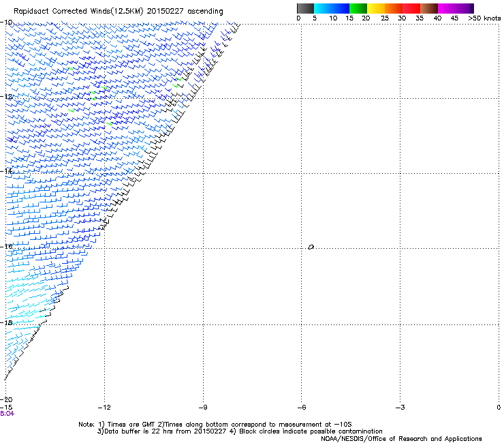Click the longitude label '-6'
This screenshot has height=443, width=504.
pyautogui.click(x=302, y=408)
